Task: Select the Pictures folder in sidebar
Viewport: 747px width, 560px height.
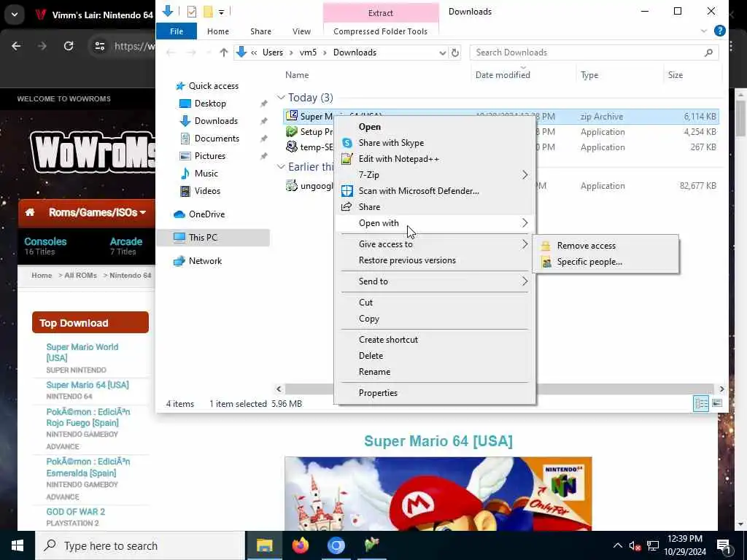Action: click(x=209, y=156)
